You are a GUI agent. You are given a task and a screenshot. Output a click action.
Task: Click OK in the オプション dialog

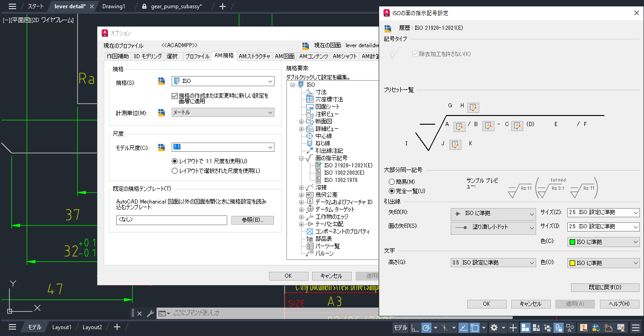pyautogui.click(x=288, y=276)
